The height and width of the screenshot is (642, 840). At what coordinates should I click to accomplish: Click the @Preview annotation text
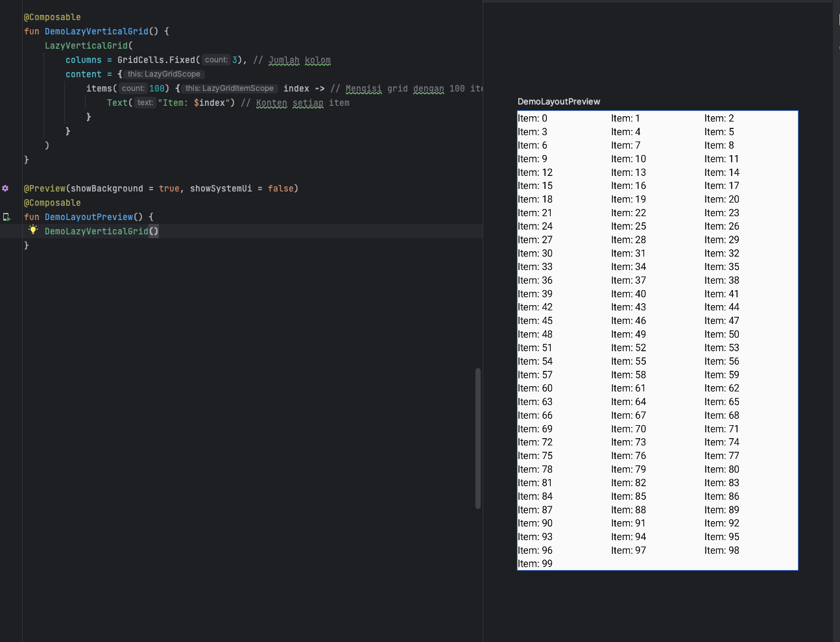[44, 188]
